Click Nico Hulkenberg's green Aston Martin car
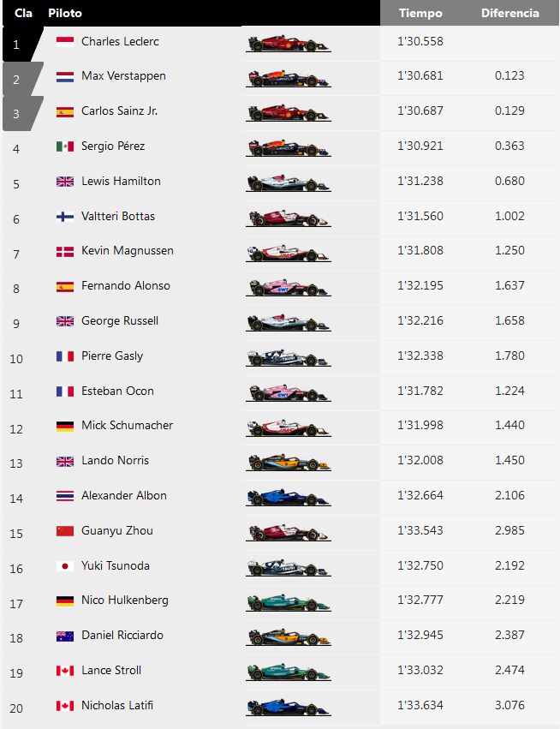The width and height of the screenshot is (560, 729). [x=288, y=602]
